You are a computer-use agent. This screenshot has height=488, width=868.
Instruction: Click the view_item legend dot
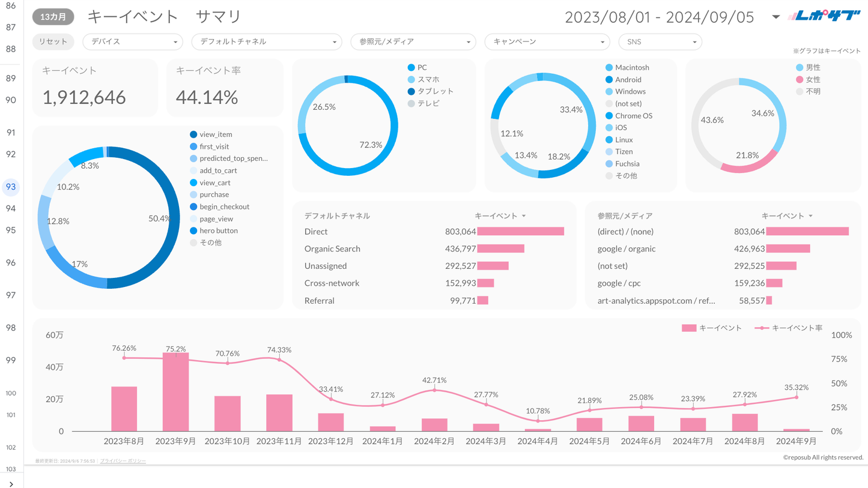(193, 134)
